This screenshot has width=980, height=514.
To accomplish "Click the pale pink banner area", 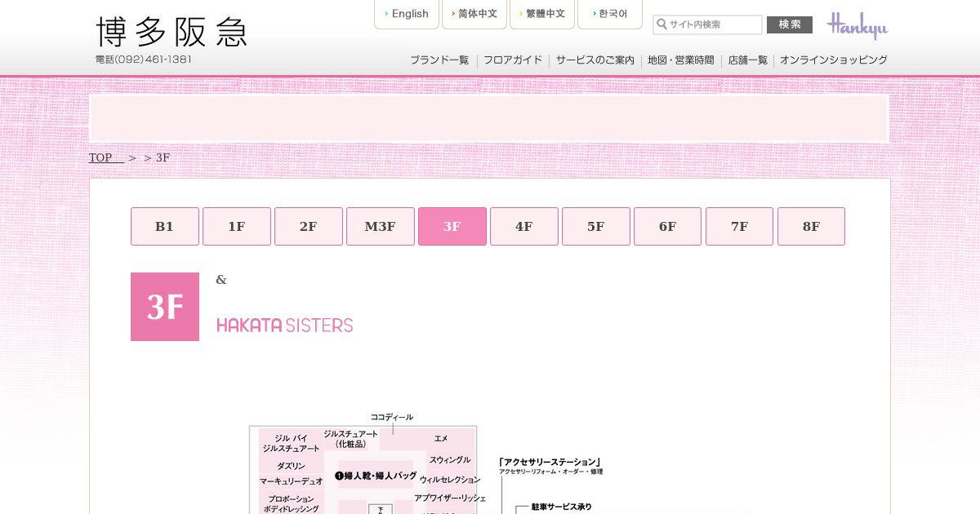I will click(488, 118).
